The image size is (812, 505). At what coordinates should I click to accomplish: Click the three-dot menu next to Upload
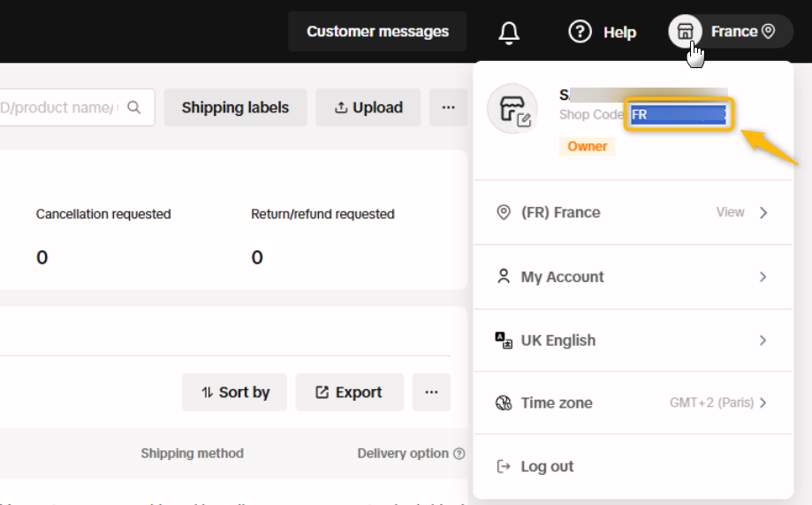pos(448,107)
